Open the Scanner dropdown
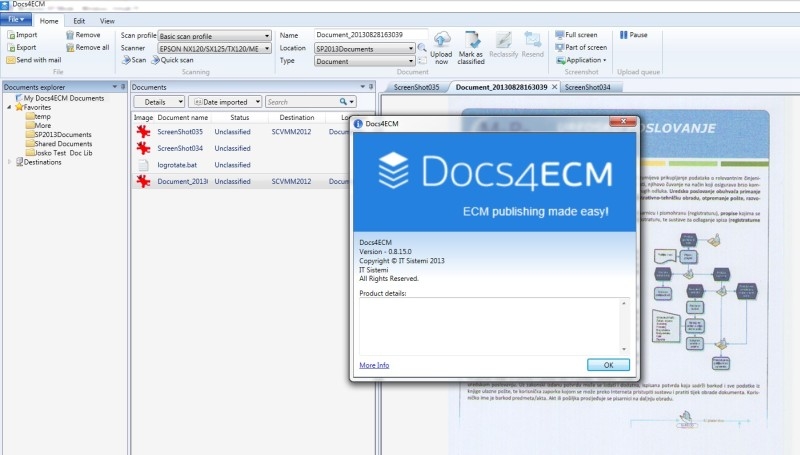The height and width of the screenshot is (455, 800). coord(267,49)
